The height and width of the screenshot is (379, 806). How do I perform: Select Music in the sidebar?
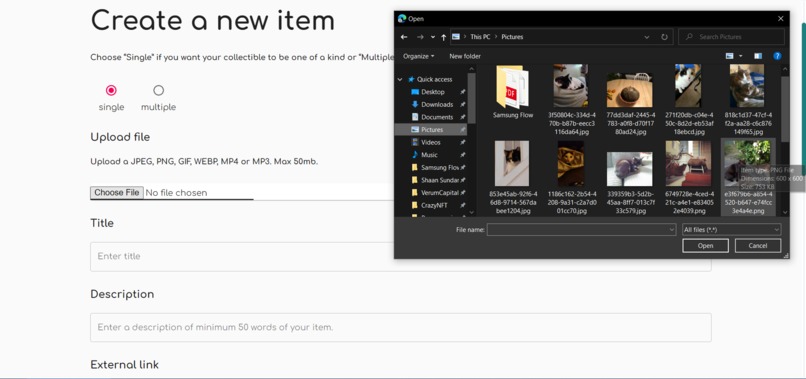429,155
